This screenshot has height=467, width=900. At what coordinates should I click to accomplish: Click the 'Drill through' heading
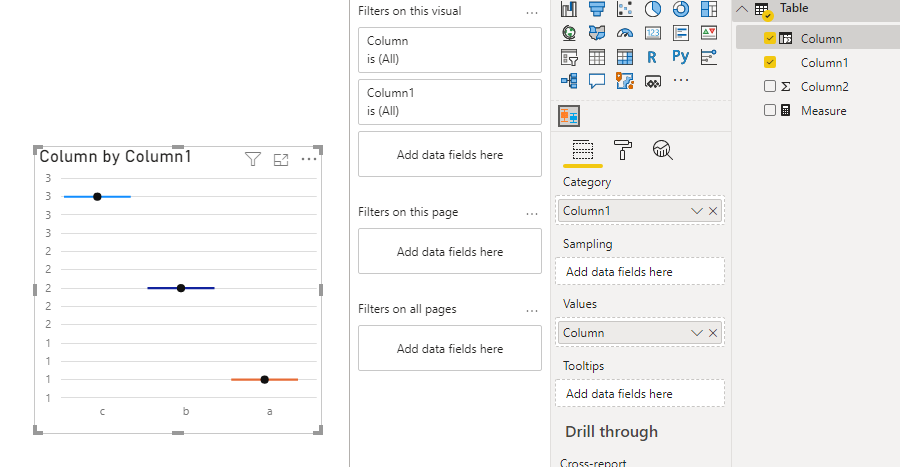[x=611, y=431]
